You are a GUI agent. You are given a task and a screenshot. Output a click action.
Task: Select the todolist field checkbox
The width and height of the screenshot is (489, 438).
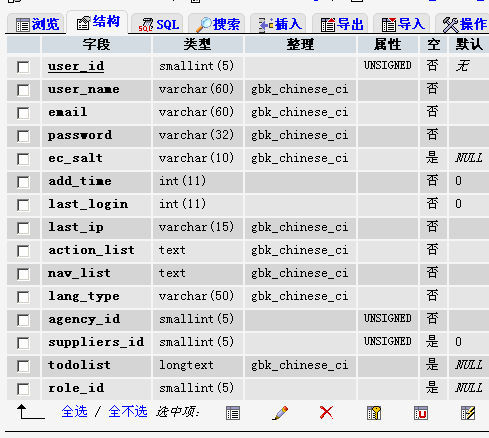point(23,366)
